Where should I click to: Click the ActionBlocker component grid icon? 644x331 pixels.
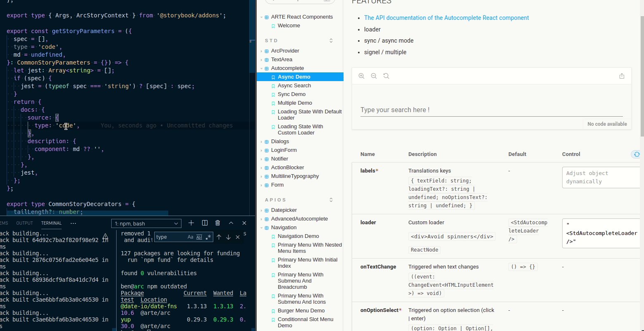point(267,168)
